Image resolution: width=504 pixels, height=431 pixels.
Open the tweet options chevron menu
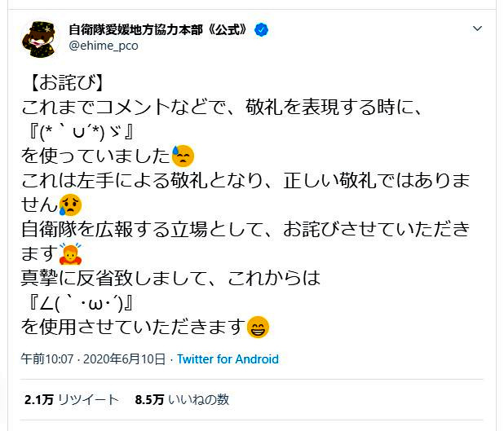point(478,29)
